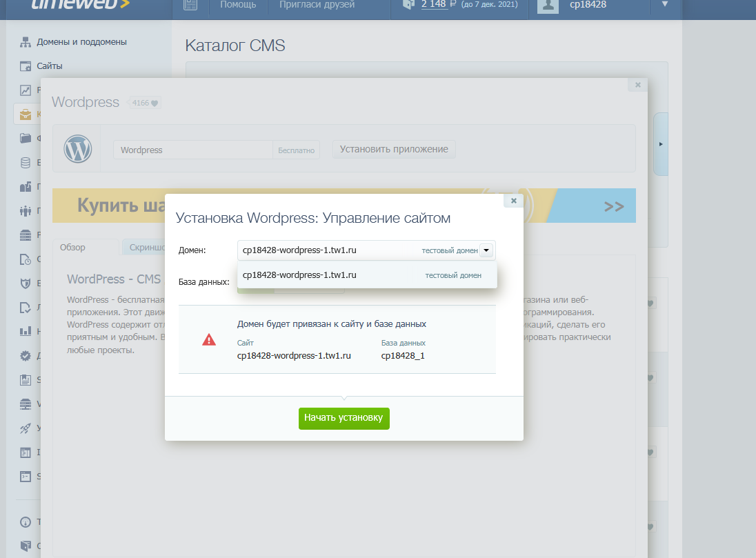
Task: Close the Wordpress details popup
Action: [x=638, y=85]
